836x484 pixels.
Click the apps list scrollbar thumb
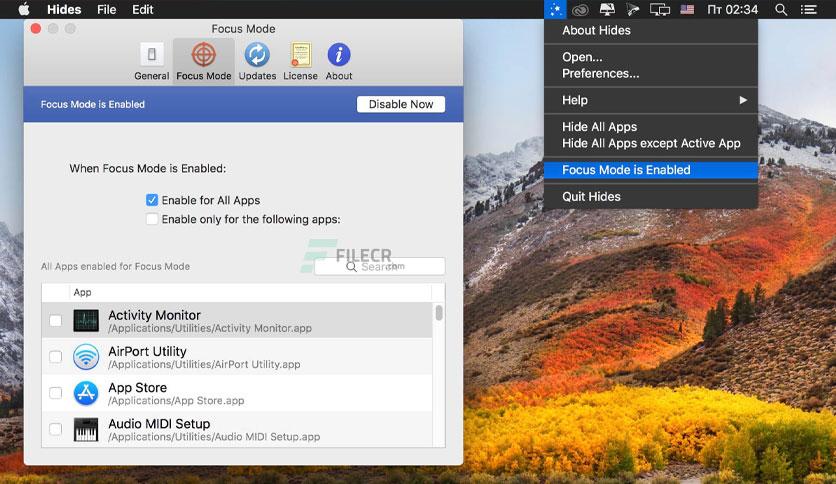439,312
